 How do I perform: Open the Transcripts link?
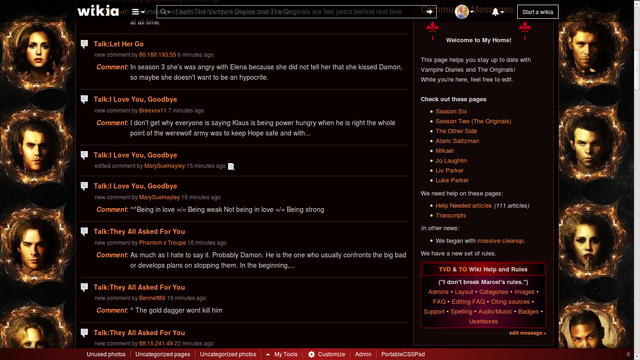coord(451,216)
